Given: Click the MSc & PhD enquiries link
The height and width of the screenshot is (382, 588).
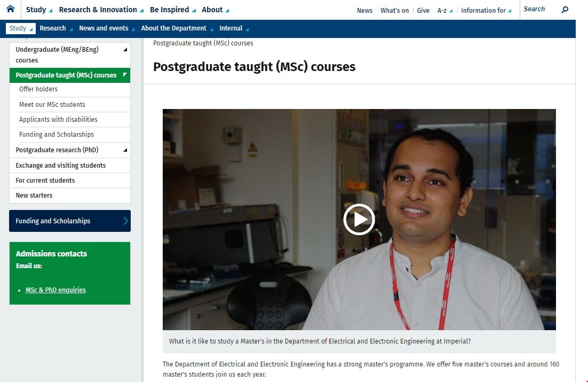Looking at the screenshot, I should pyautogui.click(x=55, y=290).
